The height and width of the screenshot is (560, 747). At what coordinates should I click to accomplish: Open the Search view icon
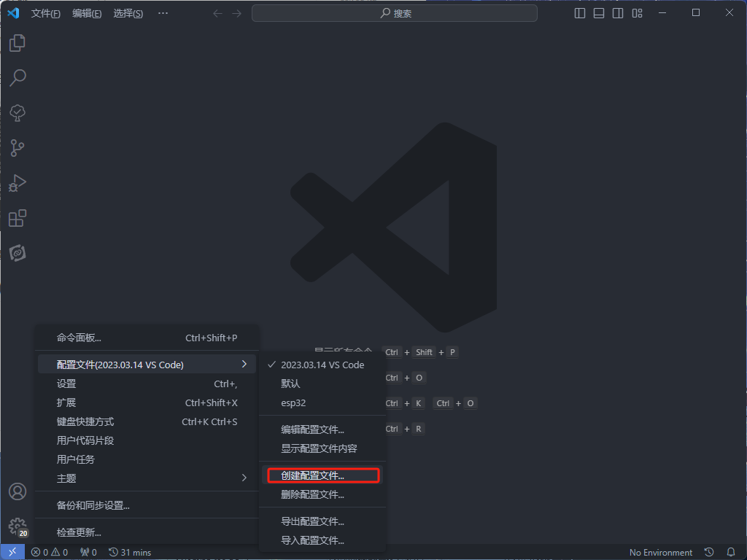(18, 77)
